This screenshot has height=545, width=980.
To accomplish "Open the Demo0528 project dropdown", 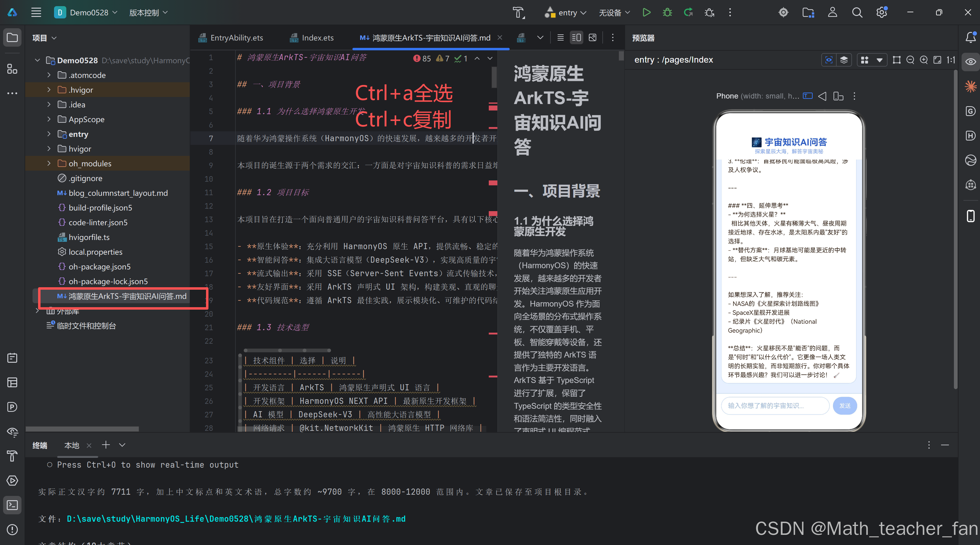I will pos(86,13).
